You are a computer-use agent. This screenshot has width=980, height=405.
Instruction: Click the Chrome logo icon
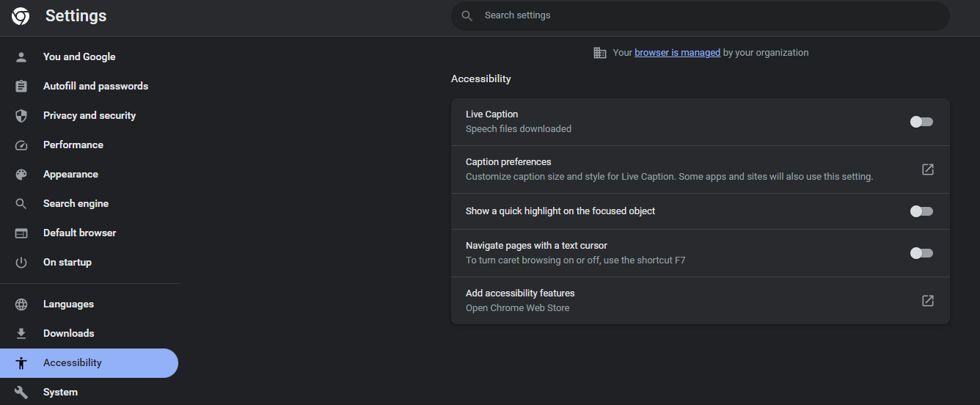coord(21,16)
